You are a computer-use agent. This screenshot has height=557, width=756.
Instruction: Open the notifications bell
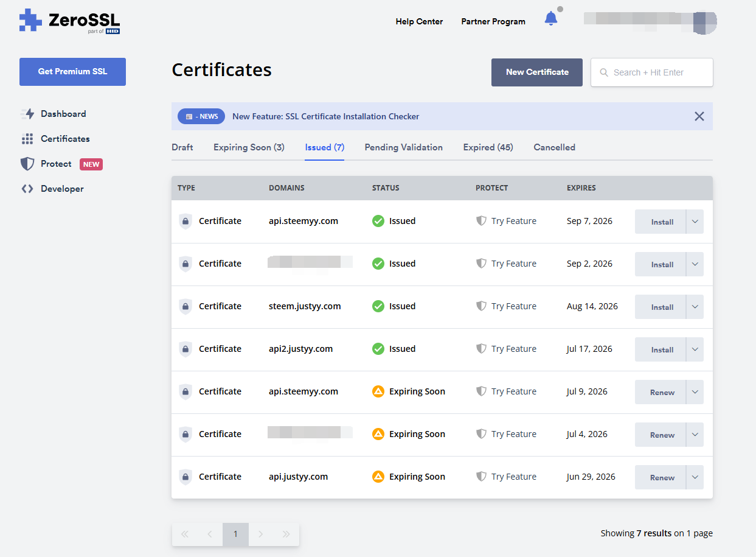click(x=551, y=19)
